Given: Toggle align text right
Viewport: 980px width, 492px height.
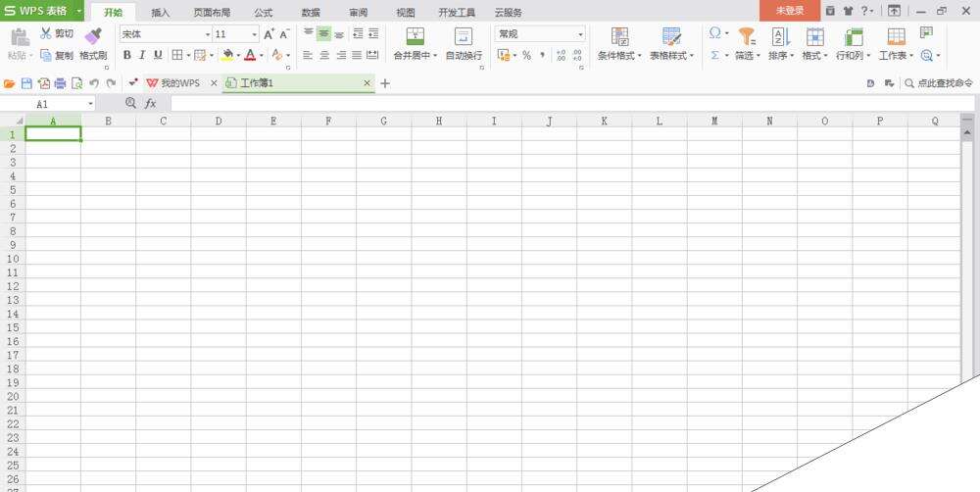Looking at the screenshot, I should point(341,55).
